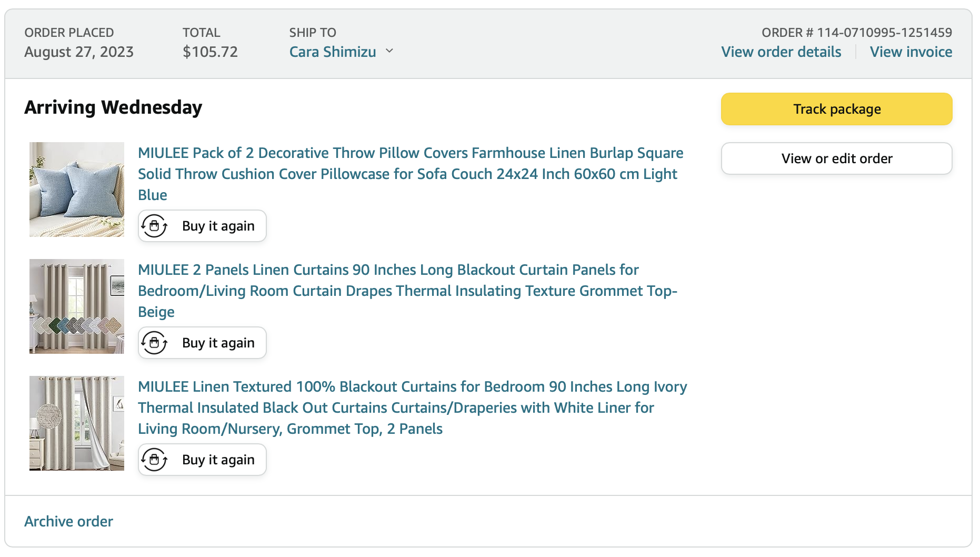Click the buy-again icon for ivory curtains

(154, 460)
